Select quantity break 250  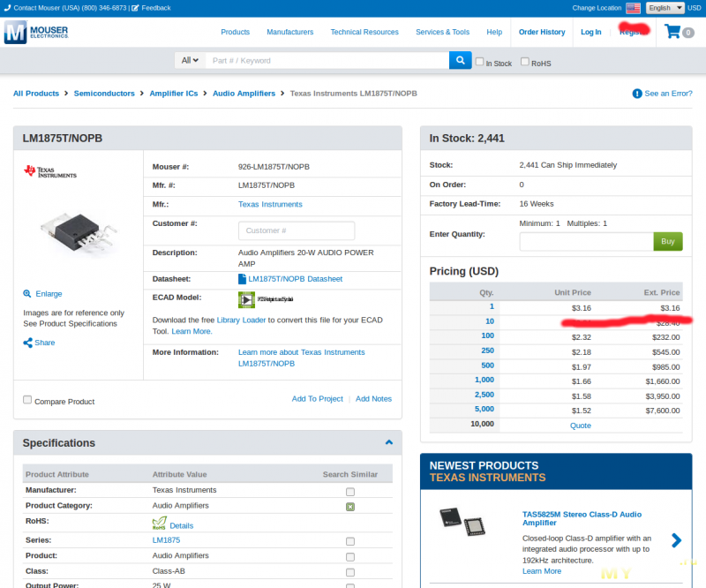tap(488, 351)
